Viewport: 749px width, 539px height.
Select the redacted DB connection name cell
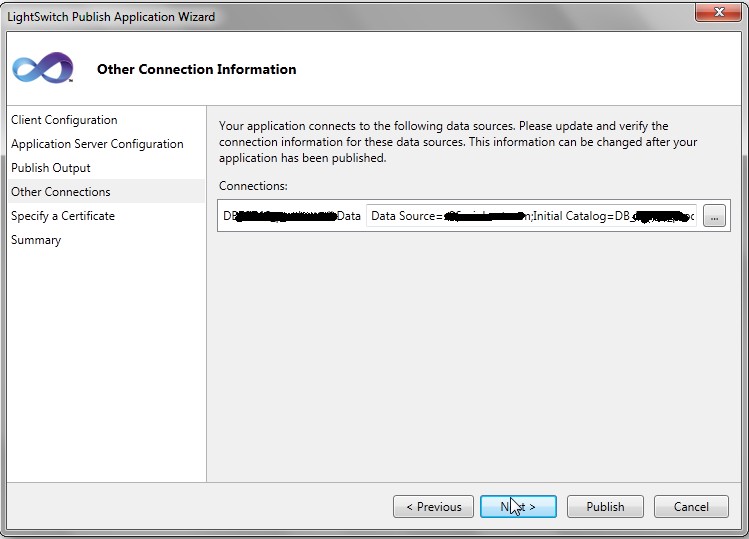click(x=292, y=216)
